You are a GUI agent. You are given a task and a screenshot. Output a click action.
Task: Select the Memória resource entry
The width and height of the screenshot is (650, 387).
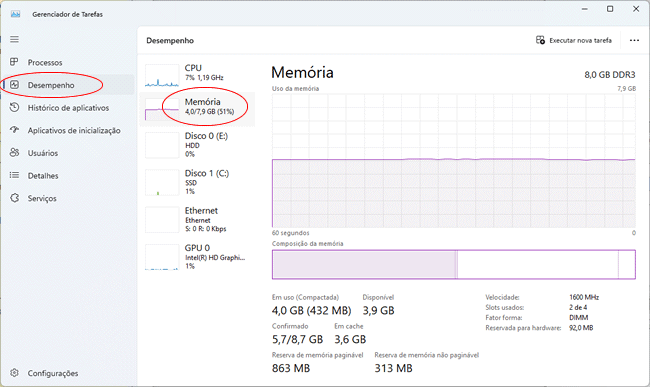coord(197,109)
